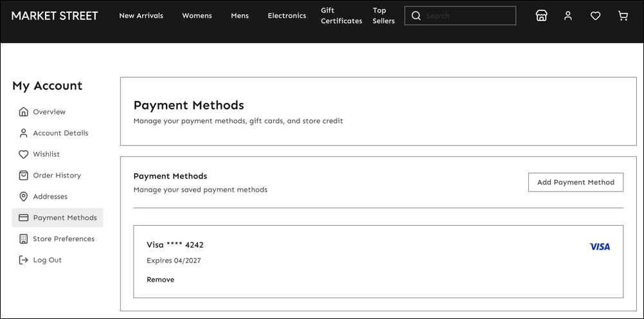Viewport: 644px width, 319px height.
Task: Open the shopping cart icon
Action: tap(623, 15)
